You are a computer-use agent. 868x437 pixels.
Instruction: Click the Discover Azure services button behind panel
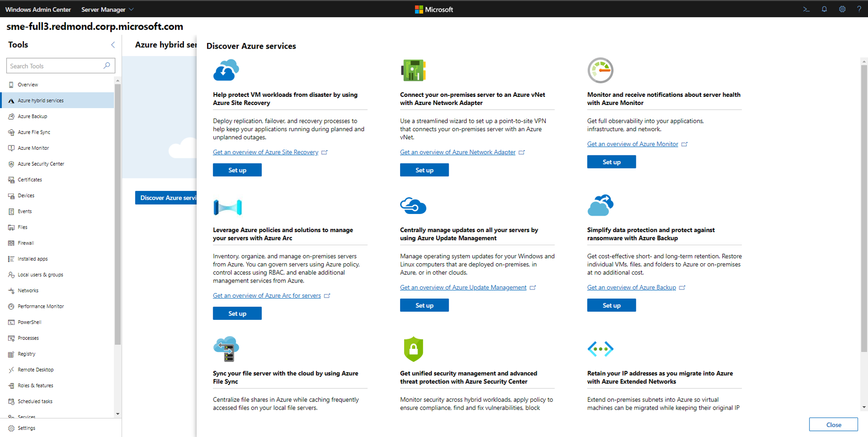(166, 197)
